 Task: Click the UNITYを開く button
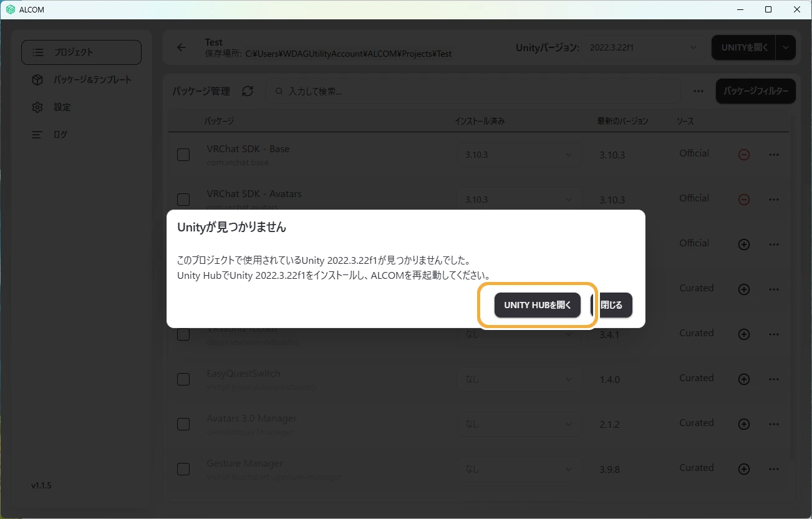744,47
